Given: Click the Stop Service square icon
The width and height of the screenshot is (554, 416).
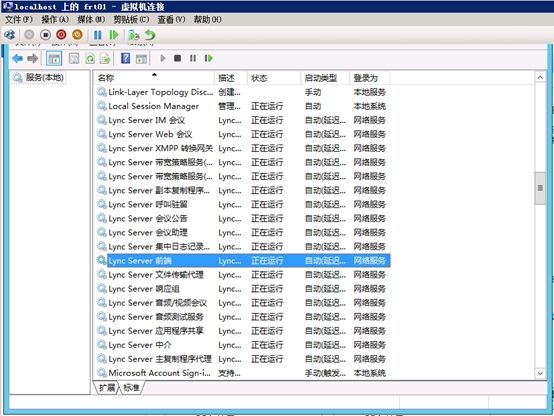Looking at the screenshot, I should point(177,58).
